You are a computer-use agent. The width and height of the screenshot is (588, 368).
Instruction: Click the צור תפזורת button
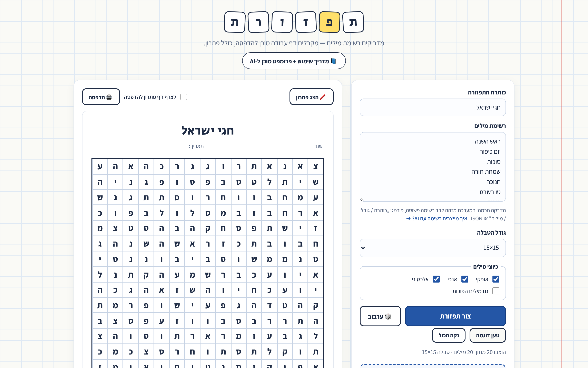[455, 316]
